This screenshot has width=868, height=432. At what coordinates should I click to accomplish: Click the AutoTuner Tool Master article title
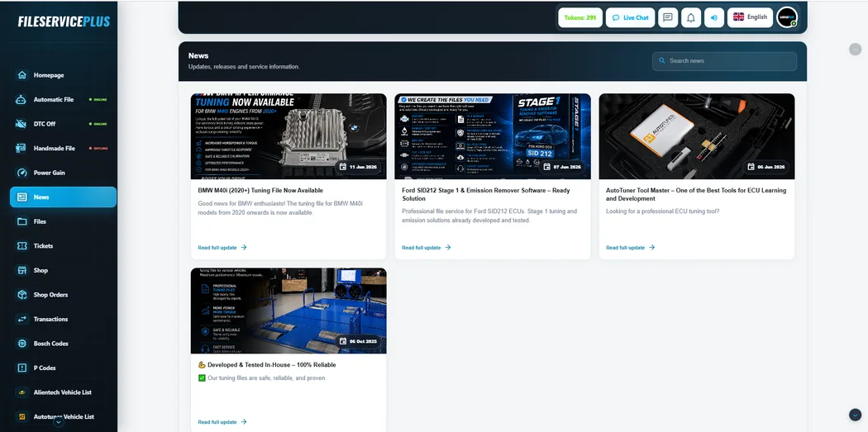[x=696, y=194]
